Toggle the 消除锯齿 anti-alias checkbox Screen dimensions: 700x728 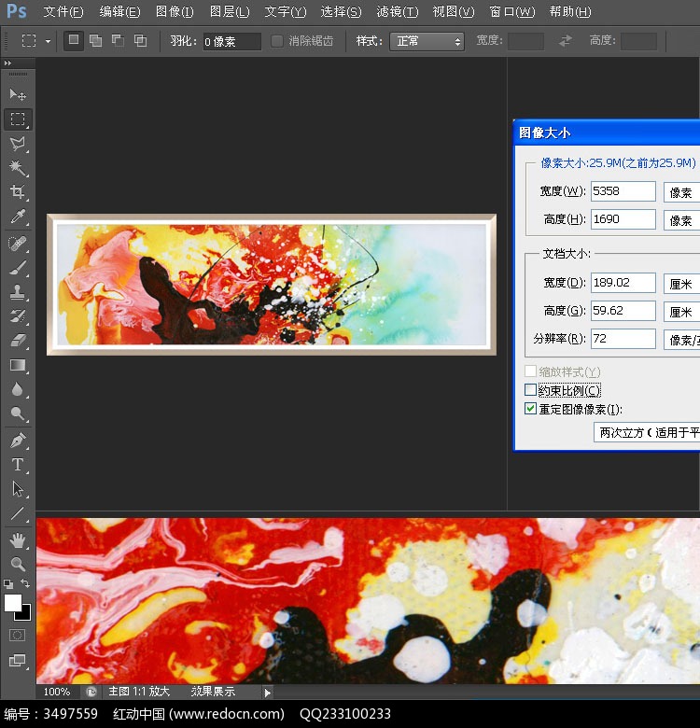(277, 41)
